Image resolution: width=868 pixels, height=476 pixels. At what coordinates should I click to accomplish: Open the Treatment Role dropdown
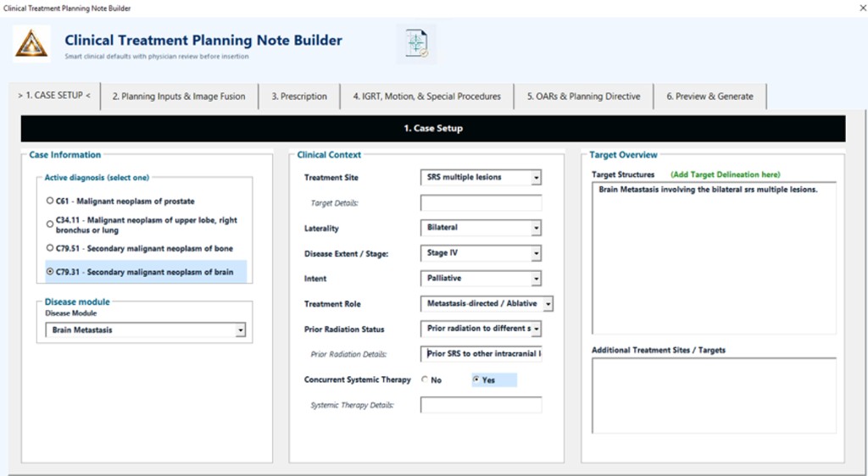(548, 303)
